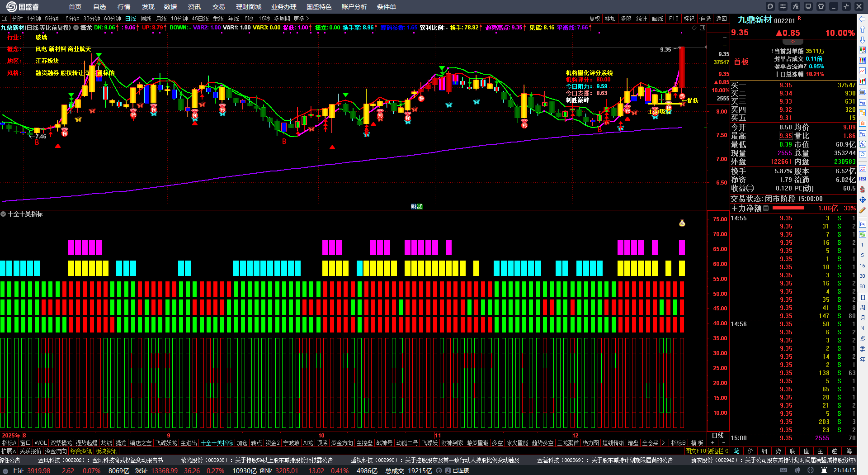Expand the 扩展 bottom panel
Screen dimensions: 868x475
(x=8, y=451)
